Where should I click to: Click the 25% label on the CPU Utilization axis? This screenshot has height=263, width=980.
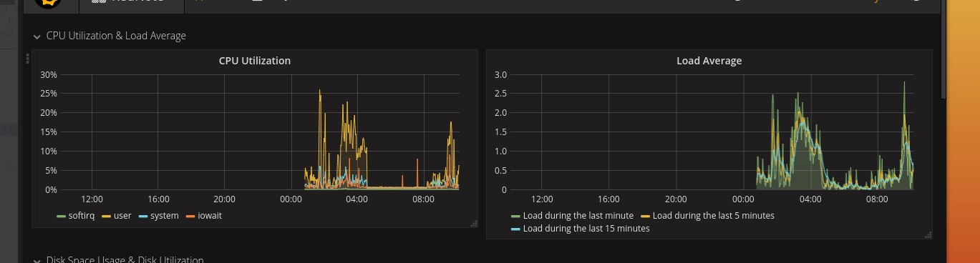(x=49, y=94)
